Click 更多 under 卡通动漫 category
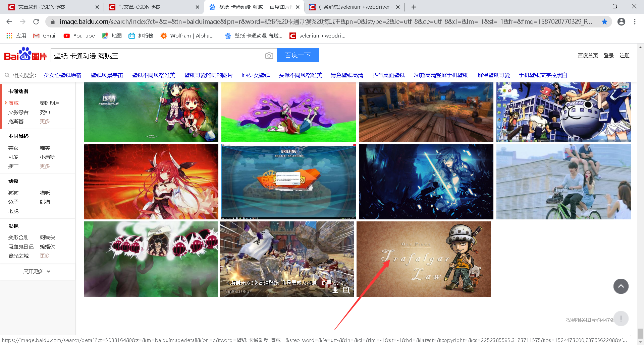 coord(45,121)
